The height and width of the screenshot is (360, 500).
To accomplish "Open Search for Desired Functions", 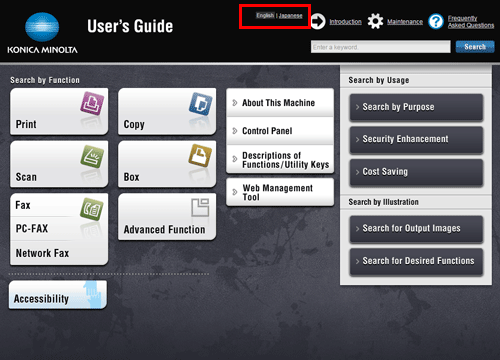I will click(416, 261).
